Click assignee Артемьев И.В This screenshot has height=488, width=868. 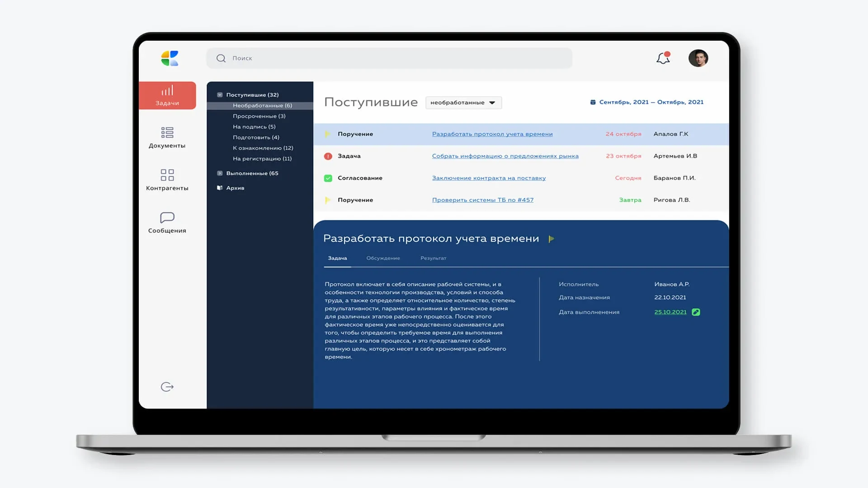[675, 156]
